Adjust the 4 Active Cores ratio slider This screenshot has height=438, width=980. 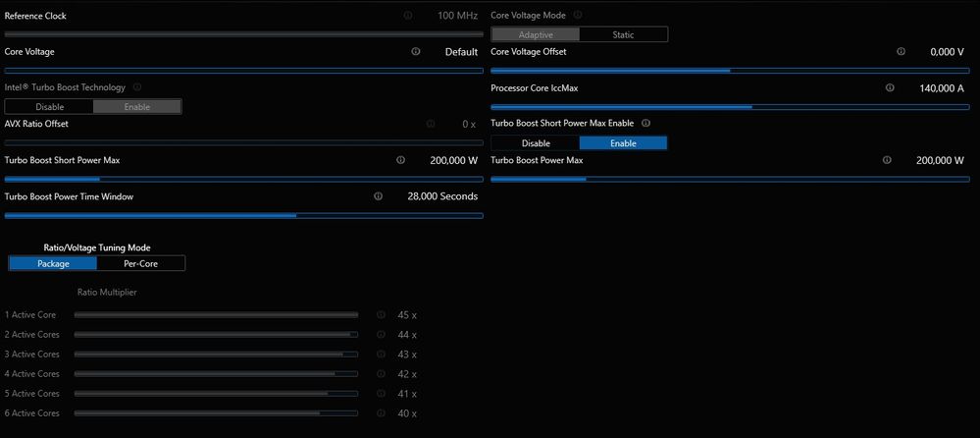[x=216, y=373]
